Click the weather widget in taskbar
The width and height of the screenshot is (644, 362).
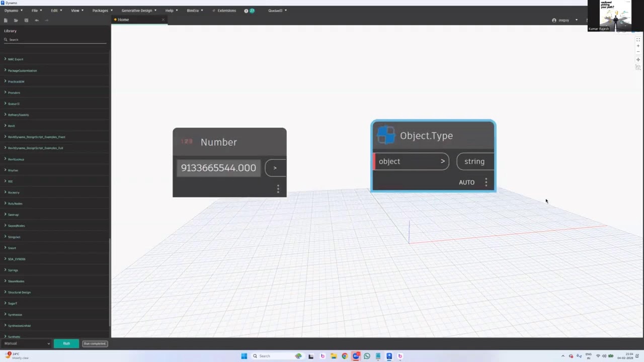coord(17,355)
